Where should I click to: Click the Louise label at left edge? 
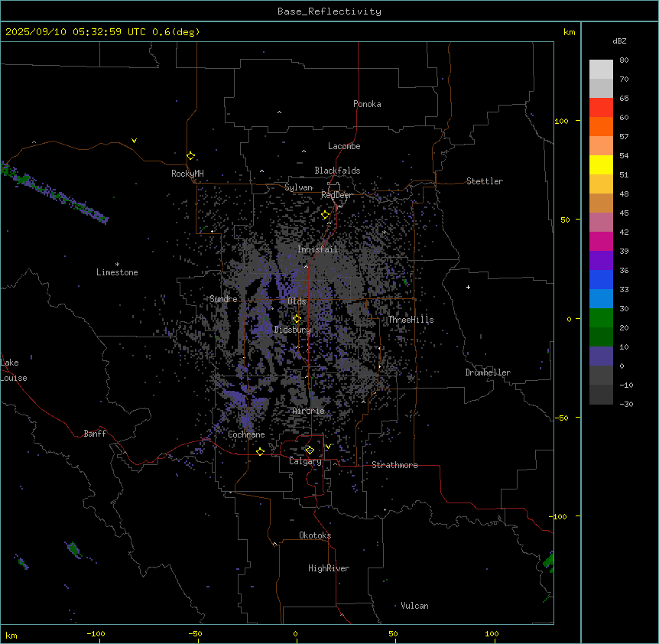click(x=14, y=378)
